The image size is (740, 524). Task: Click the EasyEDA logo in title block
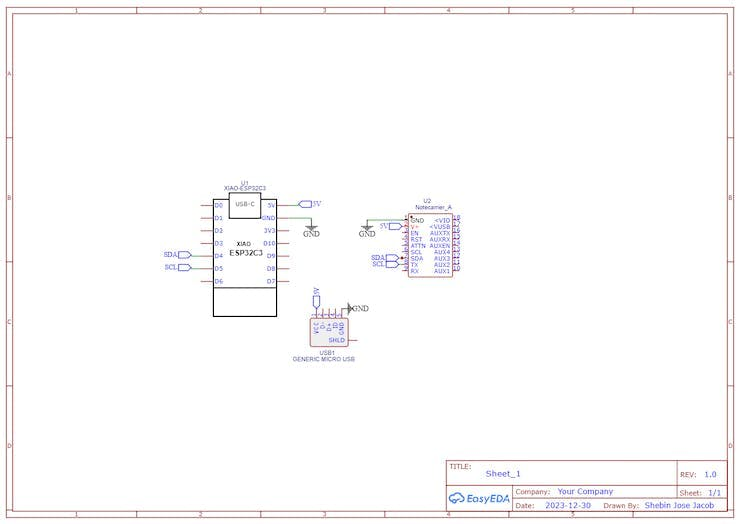click(x=479, y=498)
